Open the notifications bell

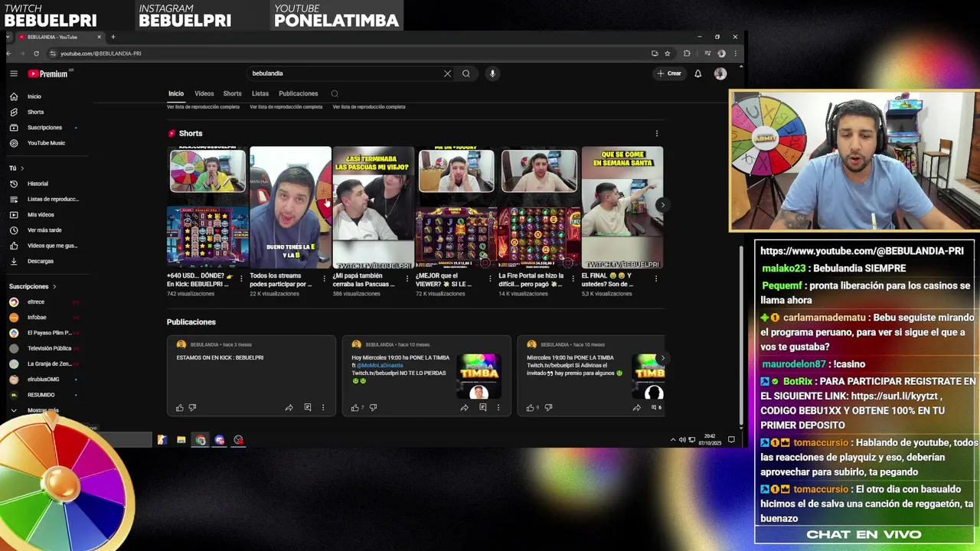click(697, 73)
